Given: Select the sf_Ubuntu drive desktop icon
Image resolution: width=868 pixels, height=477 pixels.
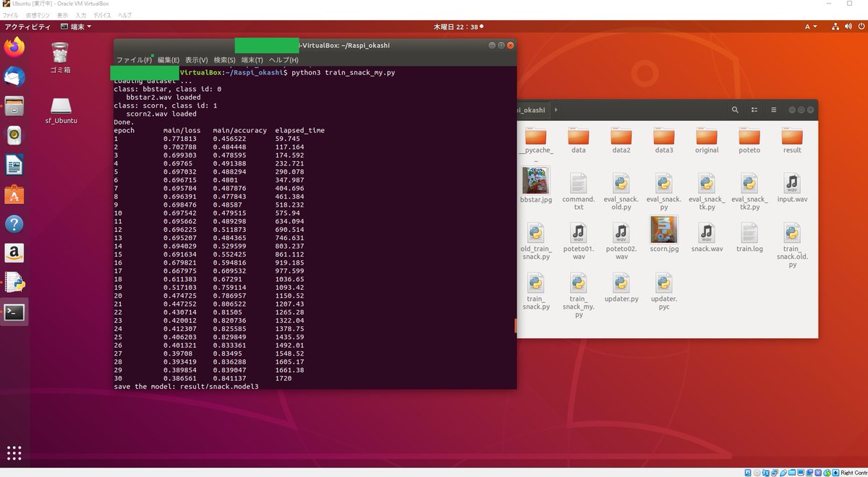Looking at the screenshot, I should pyautogui.click(x=61, y=111).
